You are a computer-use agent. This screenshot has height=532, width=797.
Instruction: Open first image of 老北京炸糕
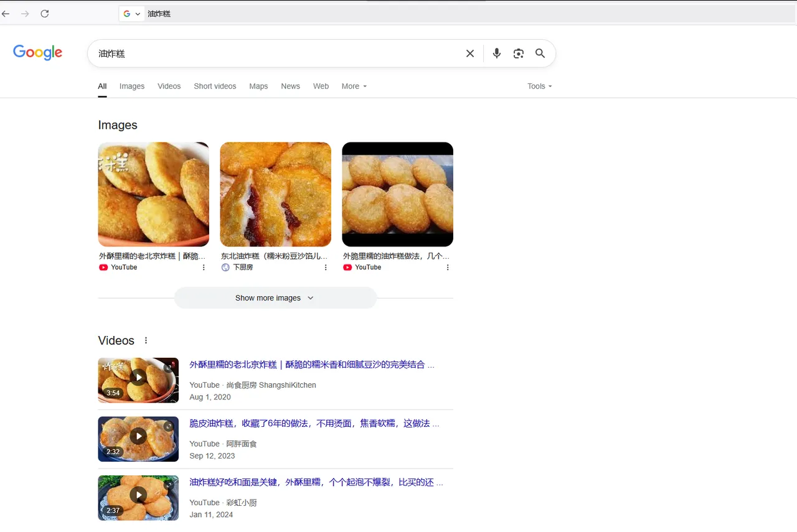pos(153,194)
